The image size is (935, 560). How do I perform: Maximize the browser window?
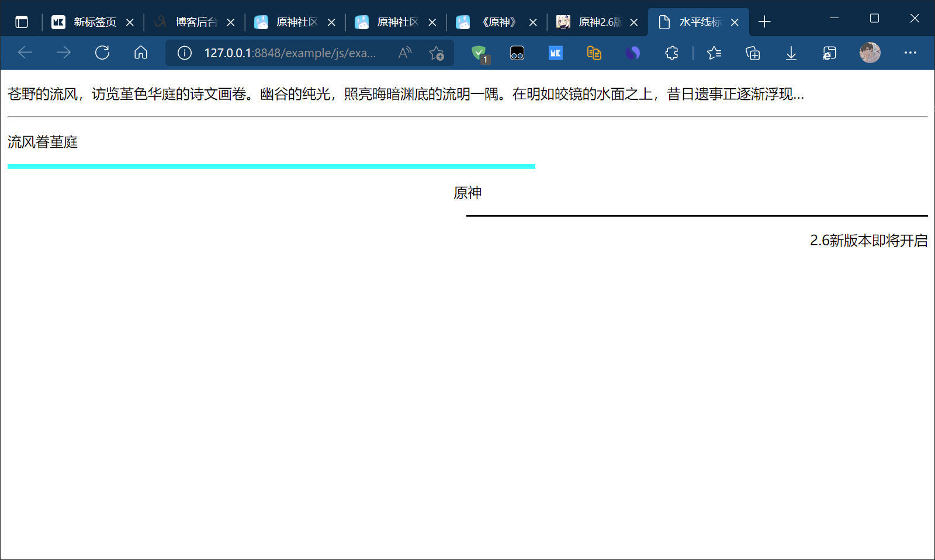(x=874, y=18)
